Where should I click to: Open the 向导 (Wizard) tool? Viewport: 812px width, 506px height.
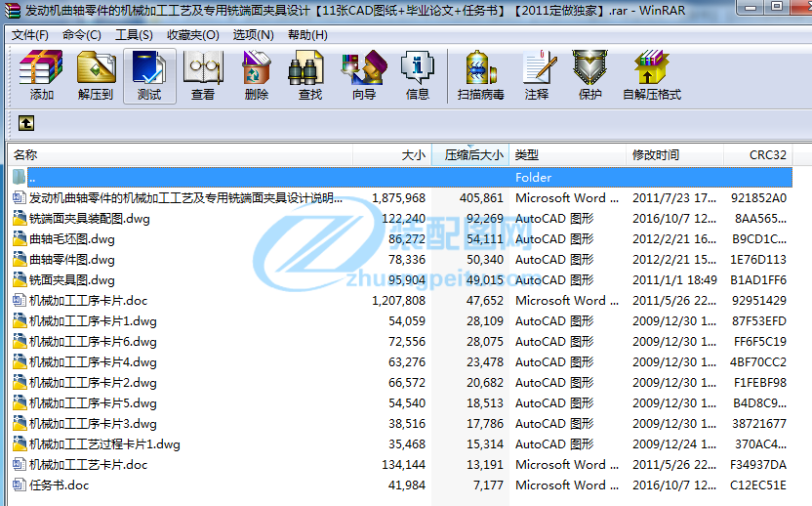pos(364,75)
